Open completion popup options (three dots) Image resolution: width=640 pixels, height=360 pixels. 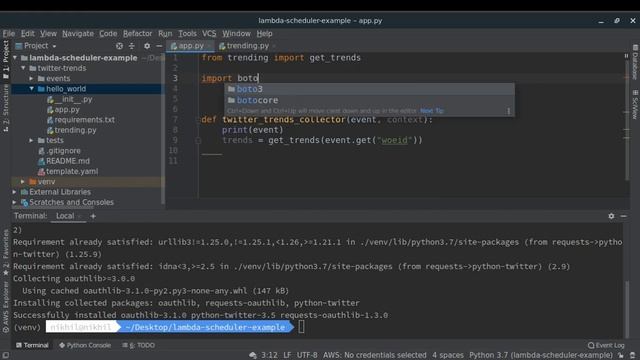[509, 111]
